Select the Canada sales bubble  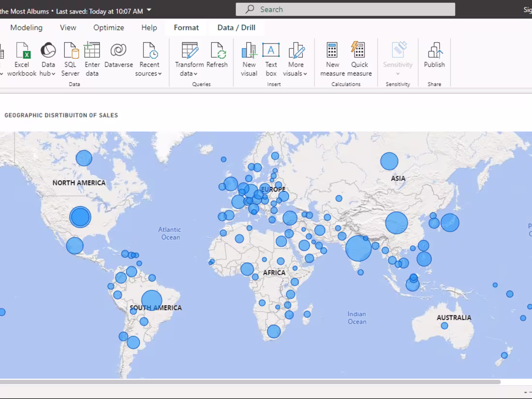84,158
